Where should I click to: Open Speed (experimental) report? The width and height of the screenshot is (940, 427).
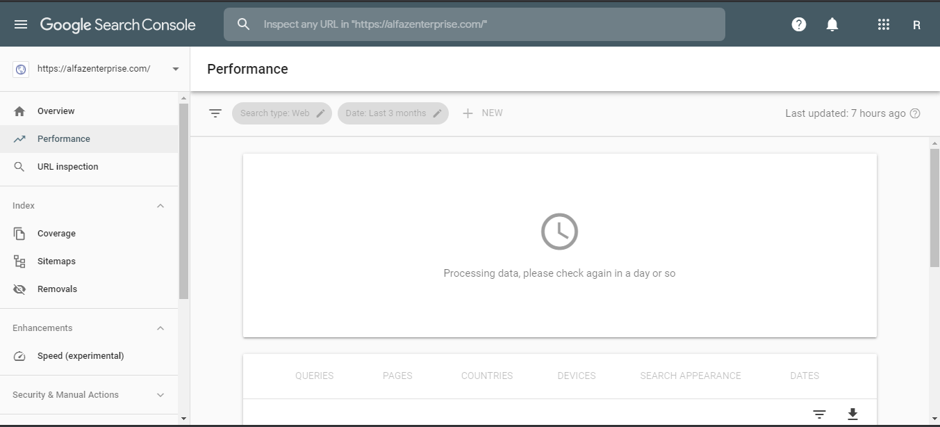(89, 356)
